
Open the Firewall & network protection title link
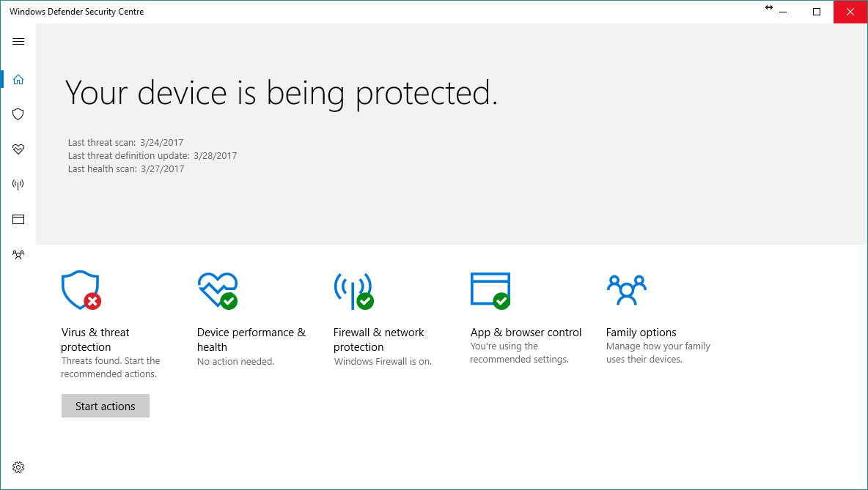pos(378,340)
